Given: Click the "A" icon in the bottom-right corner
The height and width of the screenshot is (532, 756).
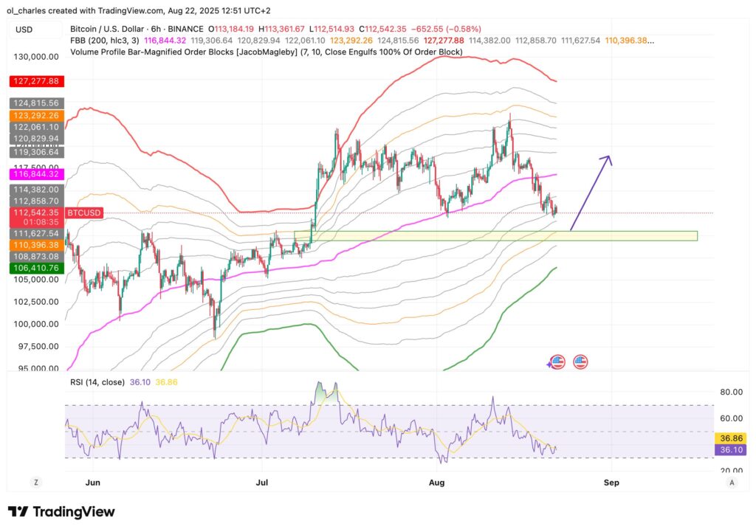Looking at the screenshot, I should (x=732, y=482).
